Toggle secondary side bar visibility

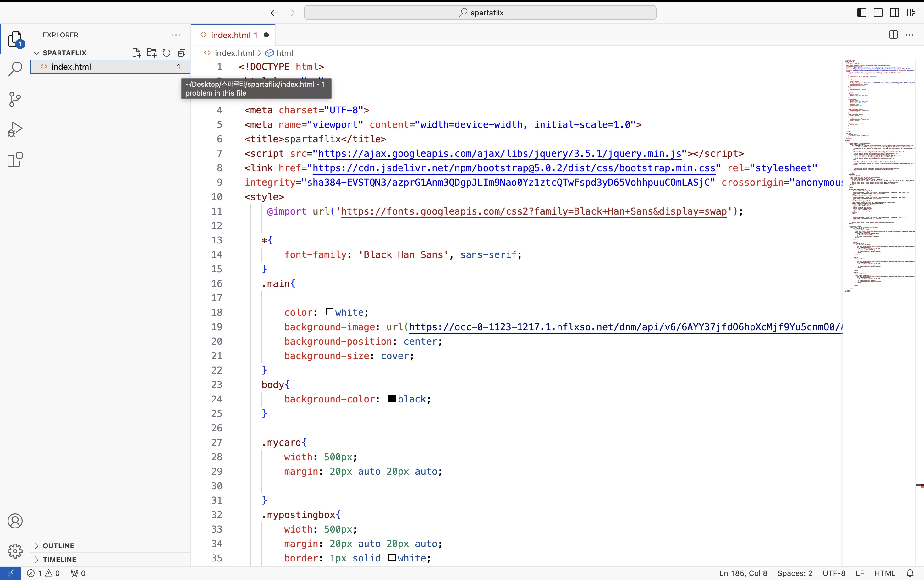(894, 13)
